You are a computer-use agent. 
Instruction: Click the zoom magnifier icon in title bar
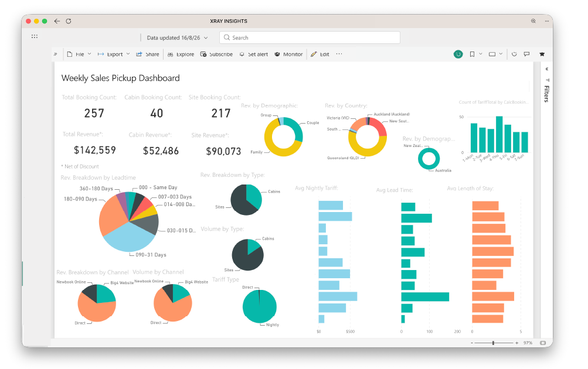point(533,21)
